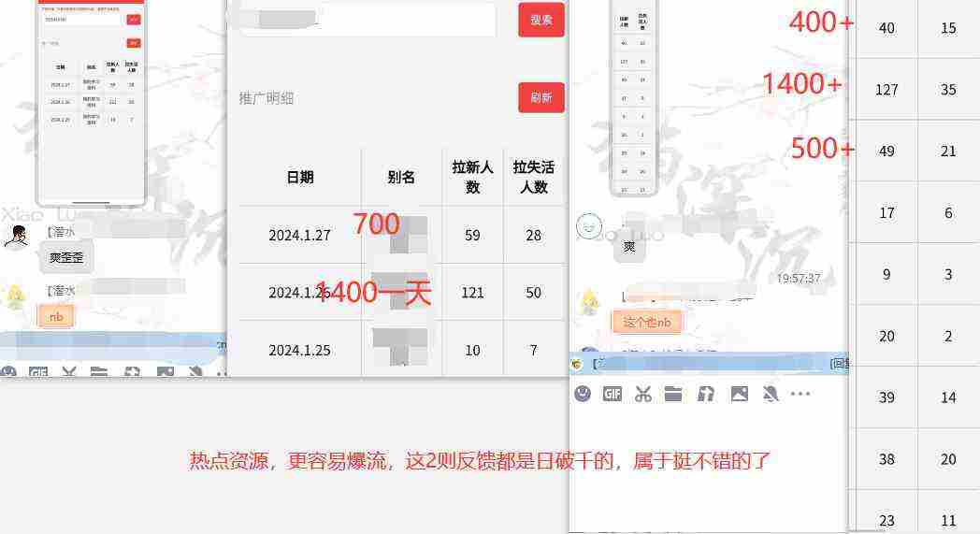Select the 2024.1.27 date cell

click(299, 236)
